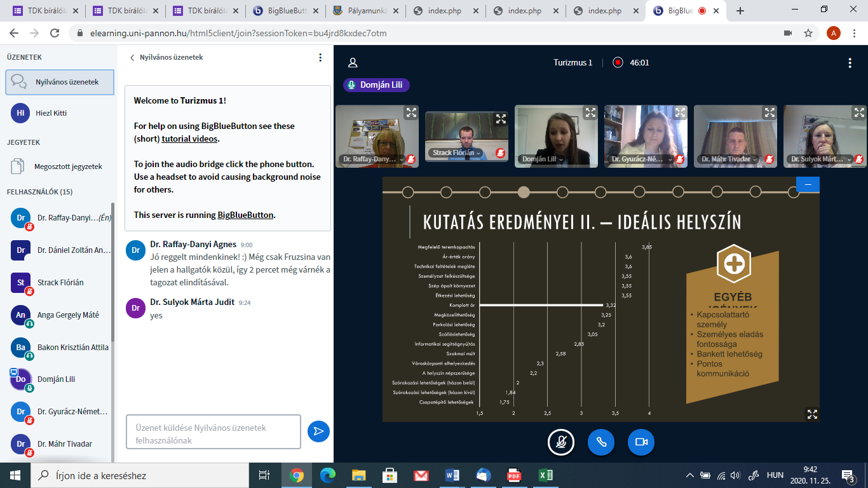Toggle the users list panel icon
Viewport: 868px width, 488px height.
(x=353, y=62)
